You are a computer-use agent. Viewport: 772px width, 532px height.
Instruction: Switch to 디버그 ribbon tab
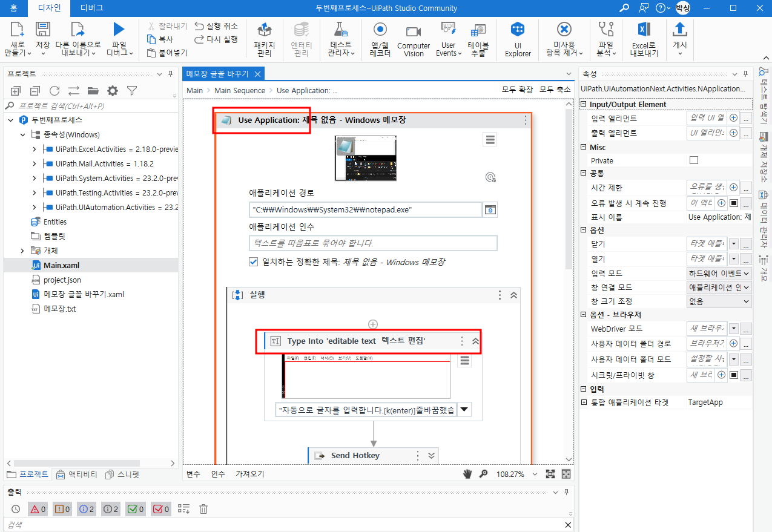pos(91,8)
